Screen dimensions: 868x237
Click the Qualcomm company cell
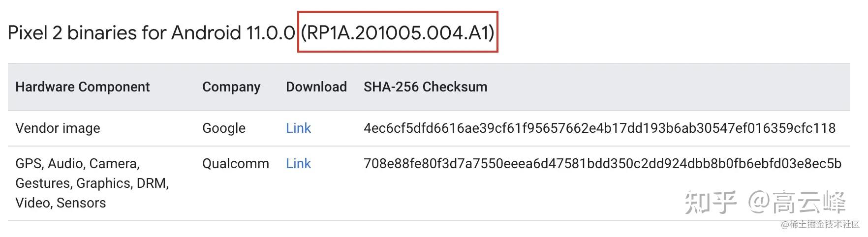pos(236,164)
